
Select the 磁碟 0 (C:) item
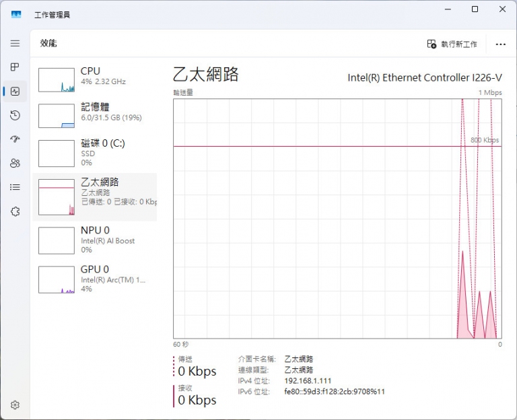click(95, 153)
